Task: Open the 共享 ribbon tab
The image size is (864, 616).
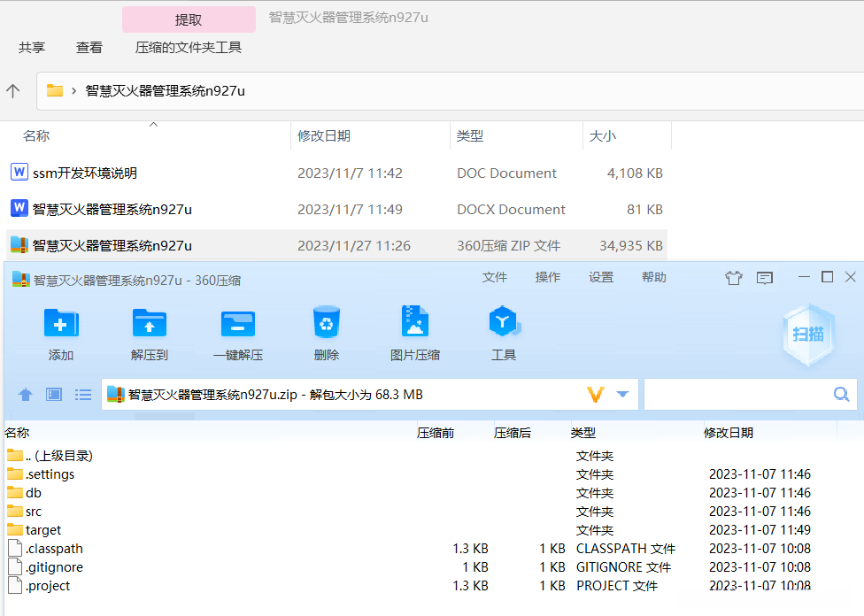Action: (x=31, y=48)
